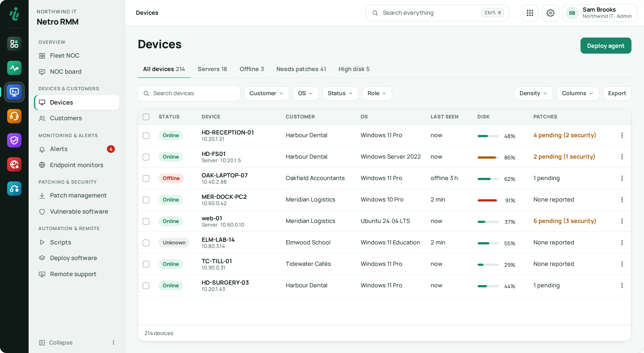The image size is (644, 353).
Task: Open the Columns dropdown
Action: [578, 93]
